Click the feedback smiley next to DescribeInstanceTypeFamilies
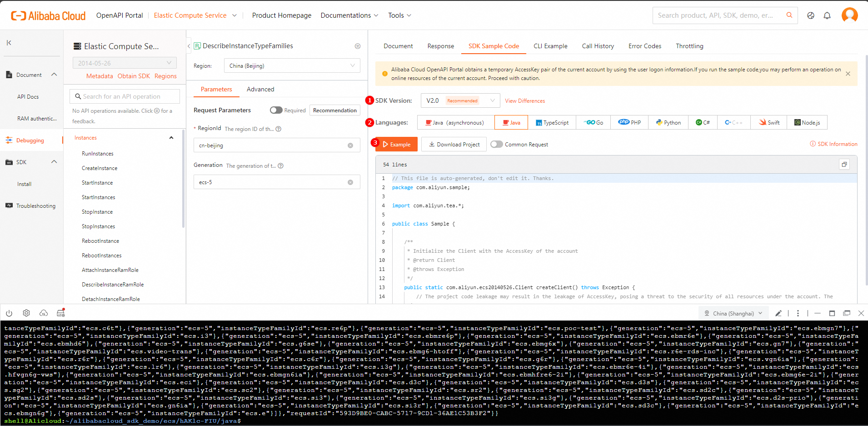The width and height of the screenshot is (868, 426). click(x=358, y=46)
